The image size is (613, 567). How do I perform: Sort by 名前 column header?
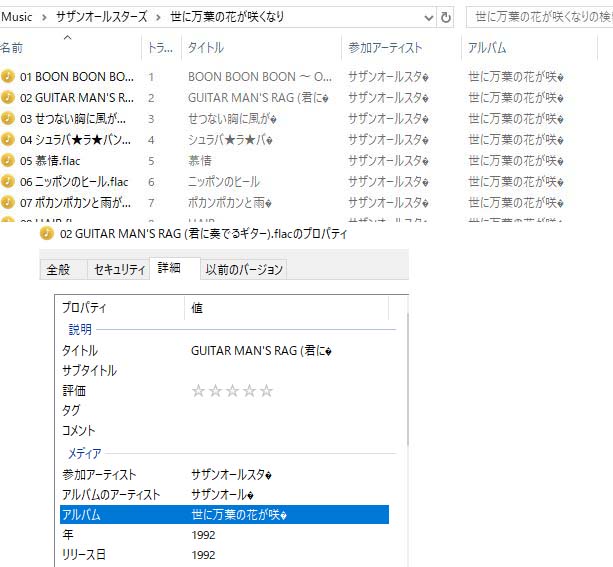tap(70, 48)
